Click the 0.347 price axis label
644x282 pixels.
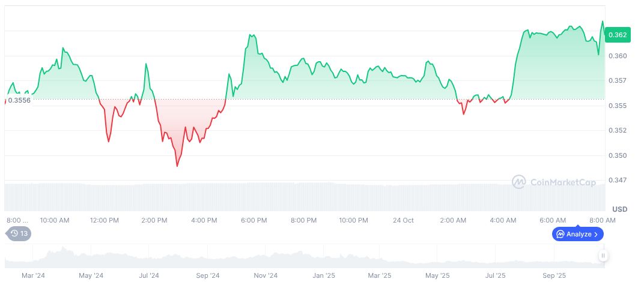[x=619, y=180]
